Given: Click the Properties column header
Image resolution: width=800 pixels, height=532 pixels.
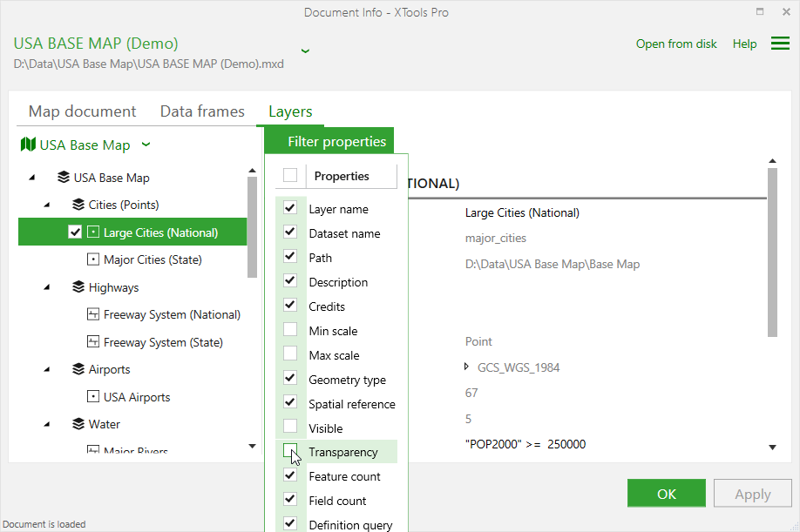Looking at the screenshot, I should (x=351, y=176).
